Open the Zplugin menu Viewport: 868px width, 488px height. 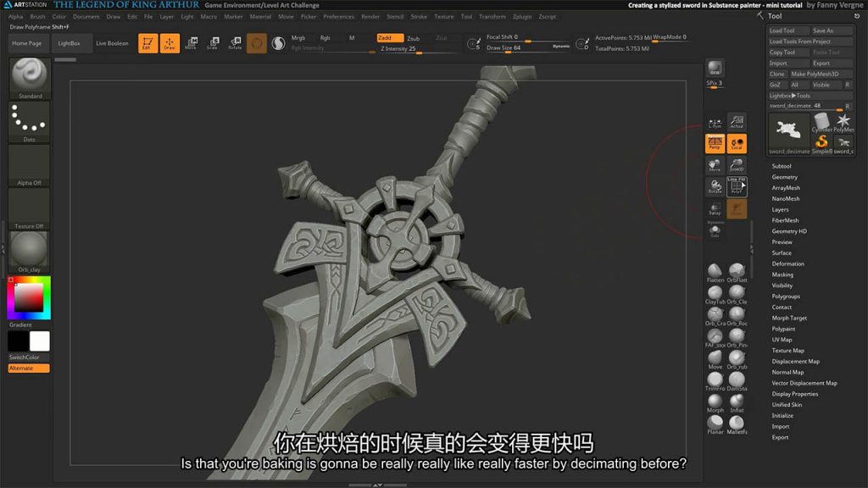522,17
